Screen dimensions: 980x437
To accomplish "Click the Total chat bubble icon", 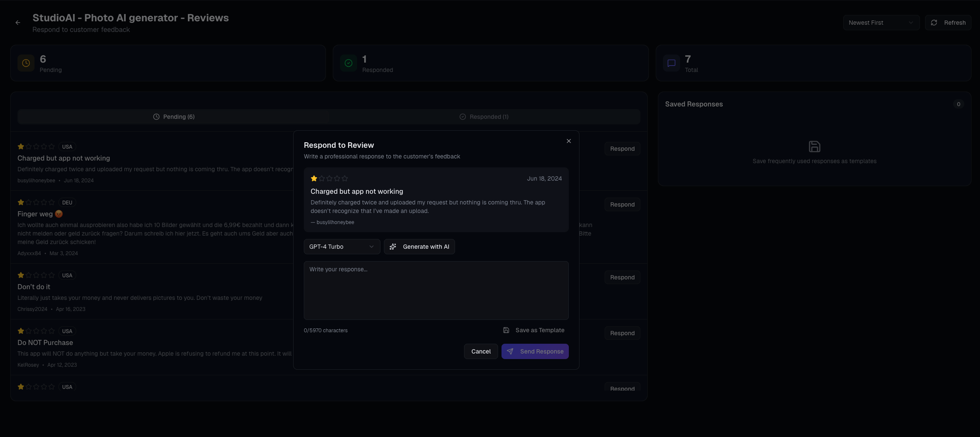I will click(671, 63).
